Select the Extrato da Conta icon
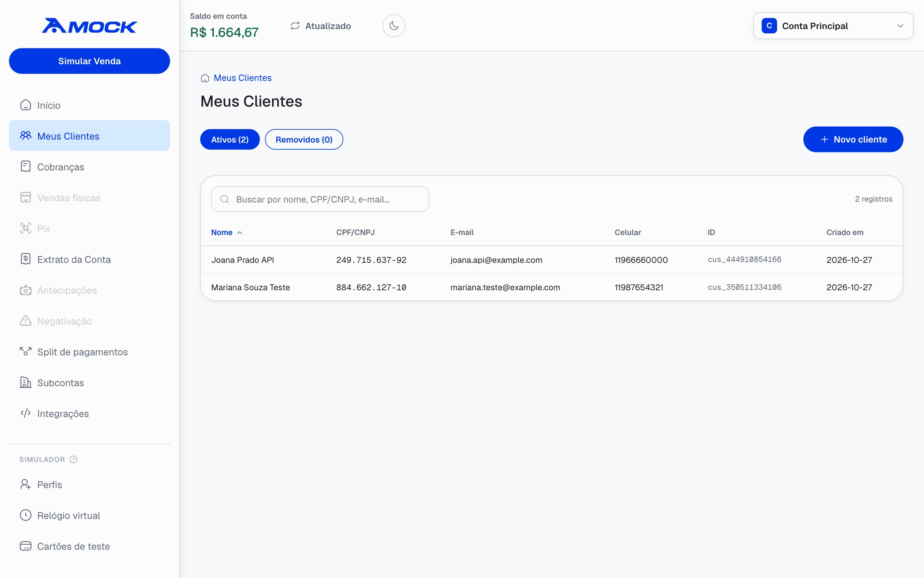The height and width of the screenshot is (578, 924). [26, 259]
